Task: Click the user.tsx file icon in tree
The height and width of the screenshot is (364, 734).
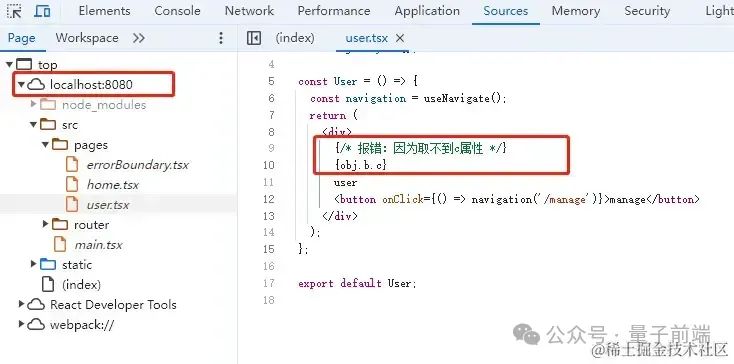Action: (72, 204)
